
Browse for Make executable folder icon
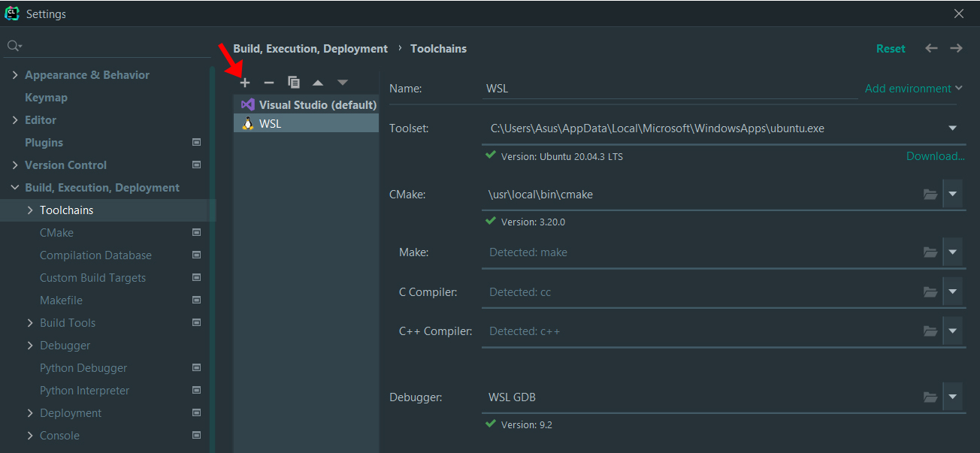[930, 252]
